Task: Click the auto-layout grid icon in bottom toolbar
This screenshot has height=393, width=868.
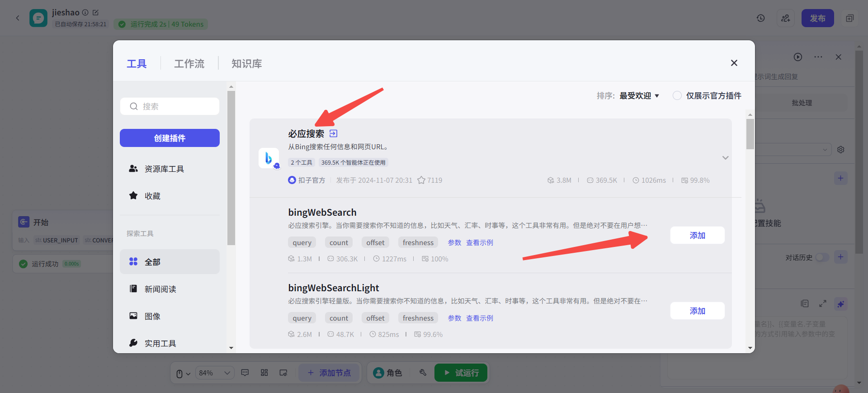Action: 264,373
